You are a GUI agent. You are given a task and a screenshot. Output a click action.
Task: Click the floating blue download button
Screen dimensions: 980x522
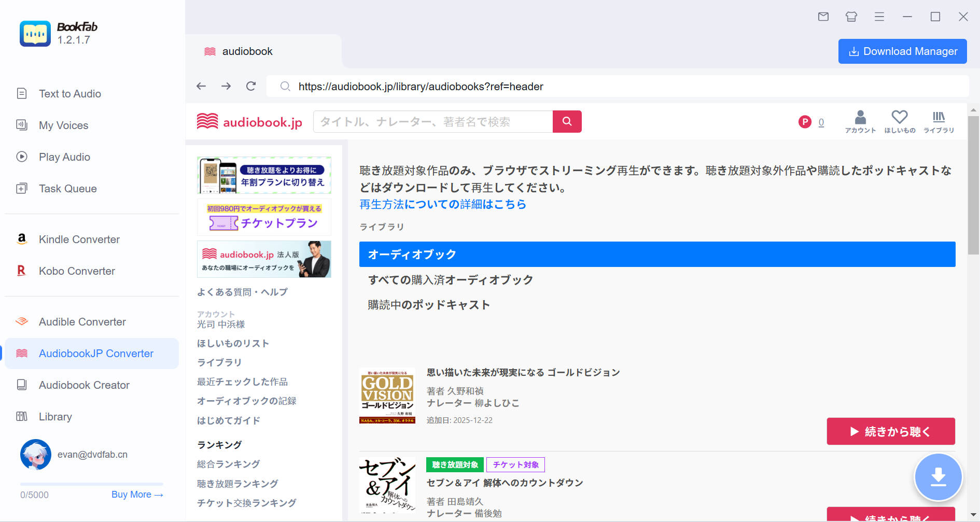[x=939, y=477]
